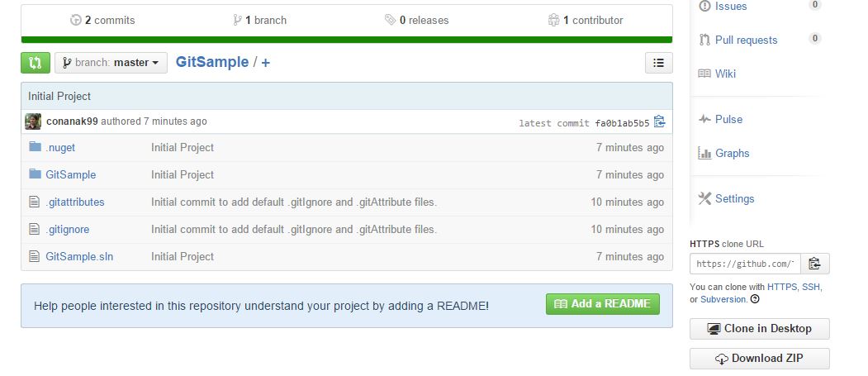Click the Settings tools icon in sidebar
Image resolution: width=868 pixels, height=376 pixels.
pos(704,198)
